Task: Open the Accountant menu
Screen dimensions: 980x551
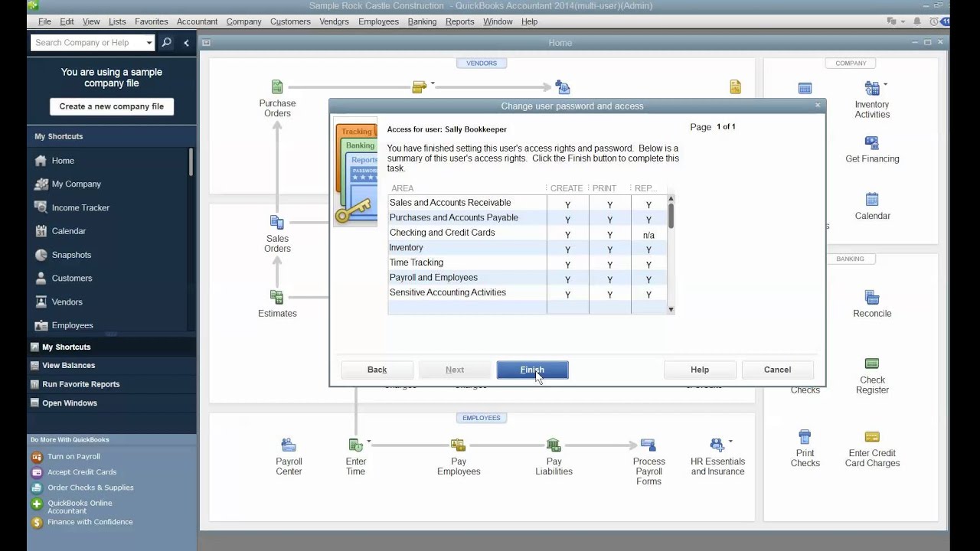Action: click(197, 21)
